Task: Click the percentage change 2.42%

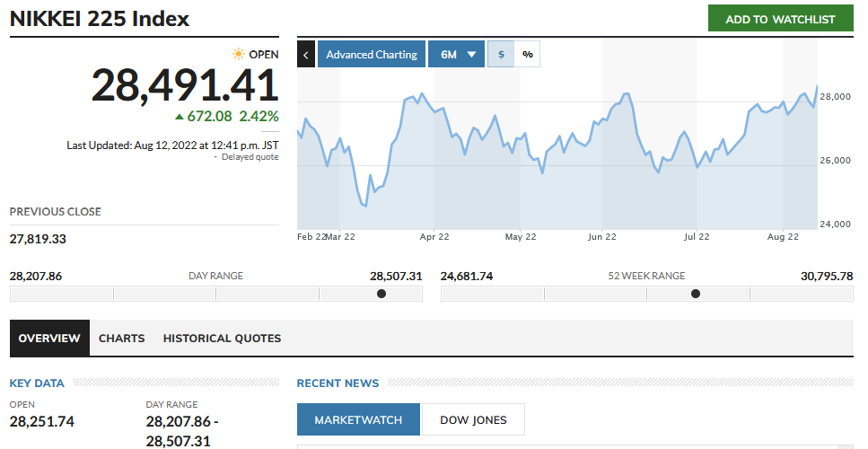Action: pyautogui.click(x=259, y=116)
